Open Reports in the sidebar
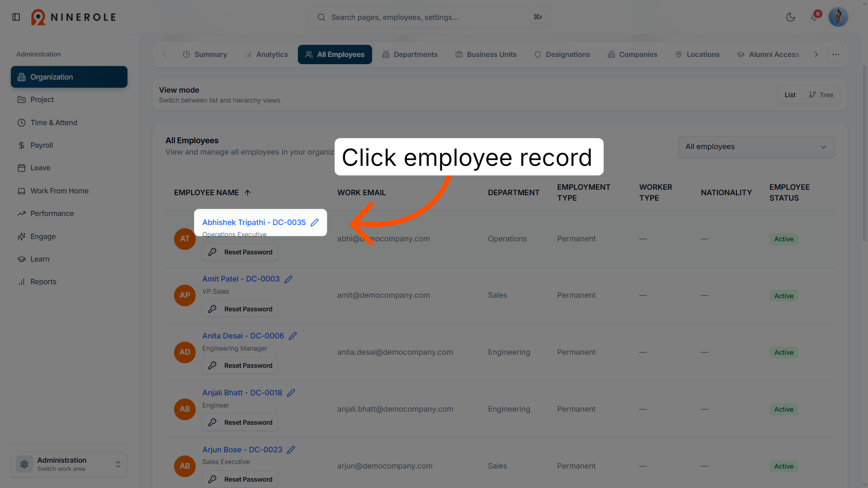The image size is (868, 488). tap(69, 282)
